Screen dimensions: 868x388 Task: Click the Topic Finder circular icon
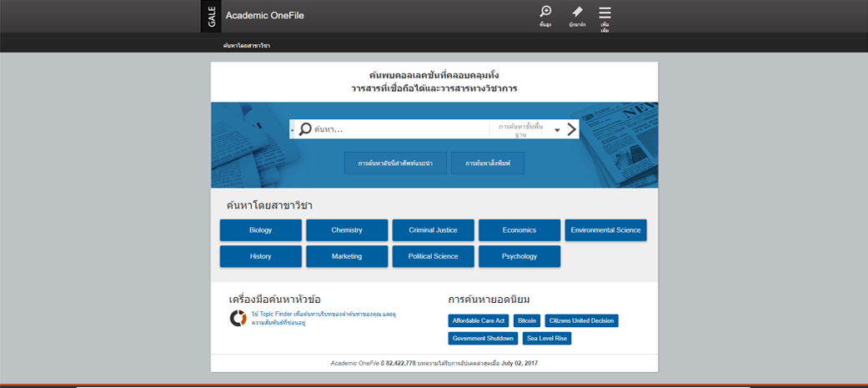238,318
